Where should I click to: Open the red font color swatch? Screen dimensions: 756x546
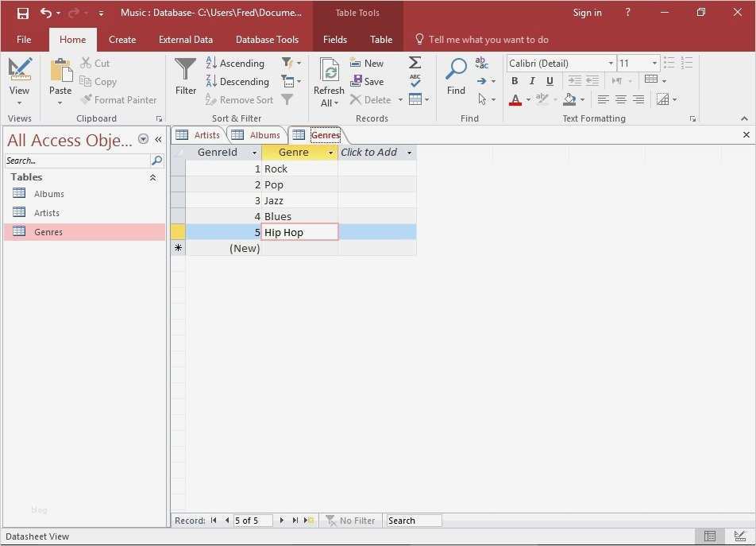(x=515, y=99)
